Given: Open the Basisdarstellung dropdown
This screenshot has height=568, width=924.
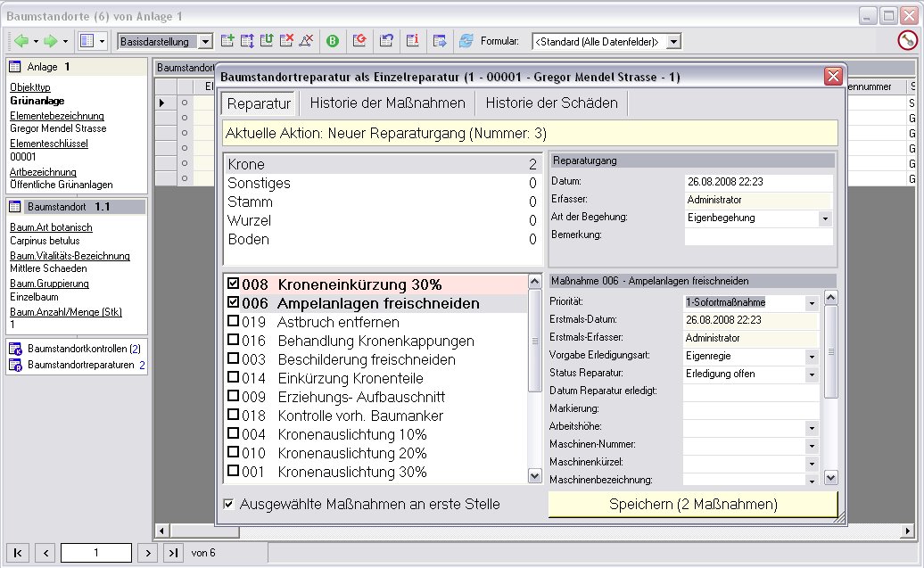Looking at the screenshot, I should tap(205, 41).
